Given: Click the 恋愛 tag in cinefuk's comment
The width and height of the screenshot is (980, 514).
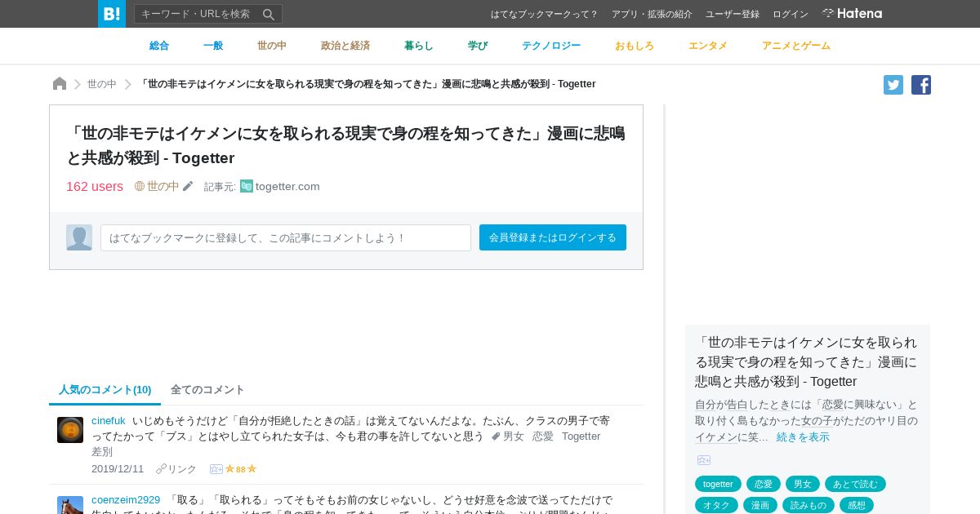Looking at the screenshot, I should coord(543,436).
